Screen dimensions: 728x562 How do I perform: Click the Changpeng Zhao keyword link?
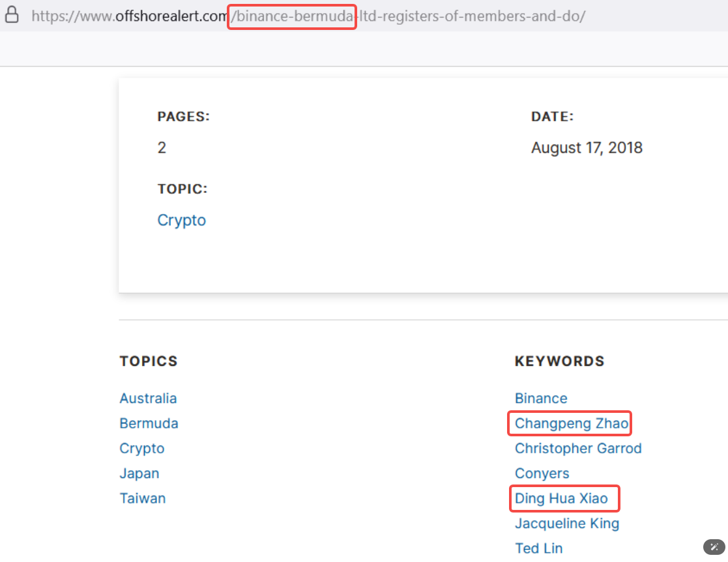pos(571,424)
